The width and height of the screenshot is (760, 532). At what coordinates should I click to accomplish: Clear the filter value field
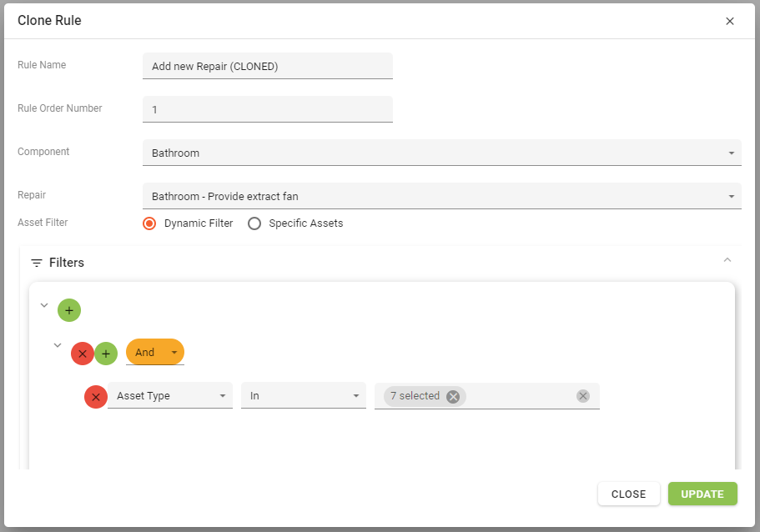coord(583,396)
